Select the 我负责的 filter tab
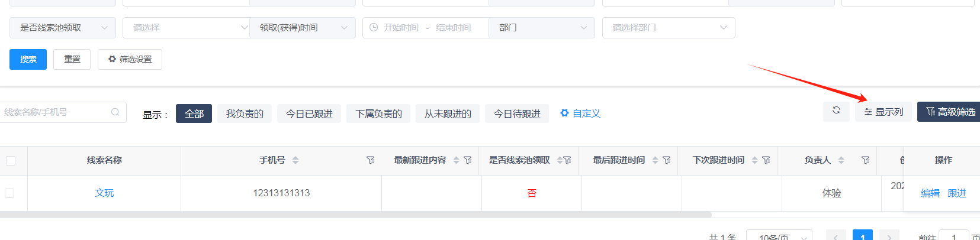 pos(245,113)
